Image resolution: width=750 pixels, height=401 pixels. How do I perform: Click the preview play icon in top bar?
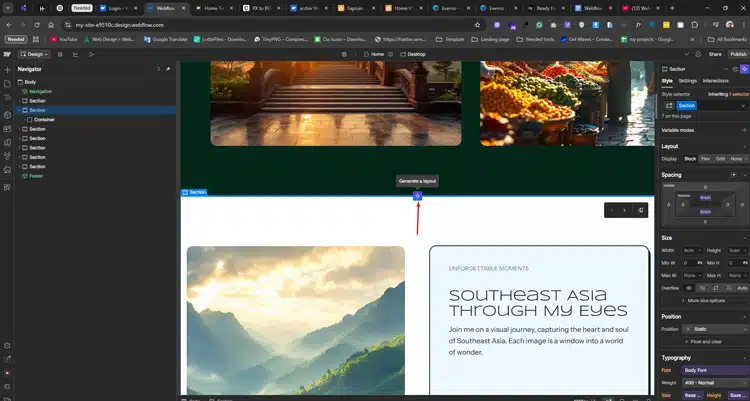[91, 55]
